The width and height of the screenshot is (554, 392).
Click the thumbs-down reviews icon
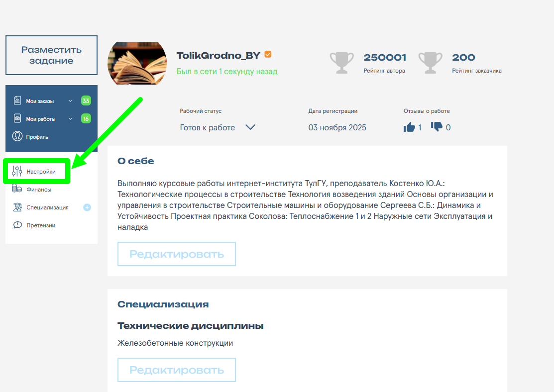(x=437, y=126)
